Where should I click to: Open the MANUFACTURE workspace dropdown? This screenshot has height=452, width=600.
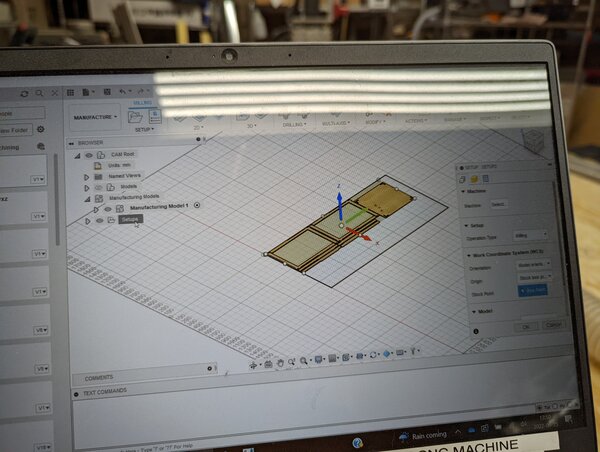pyautogui.click(x=95, y=117)
